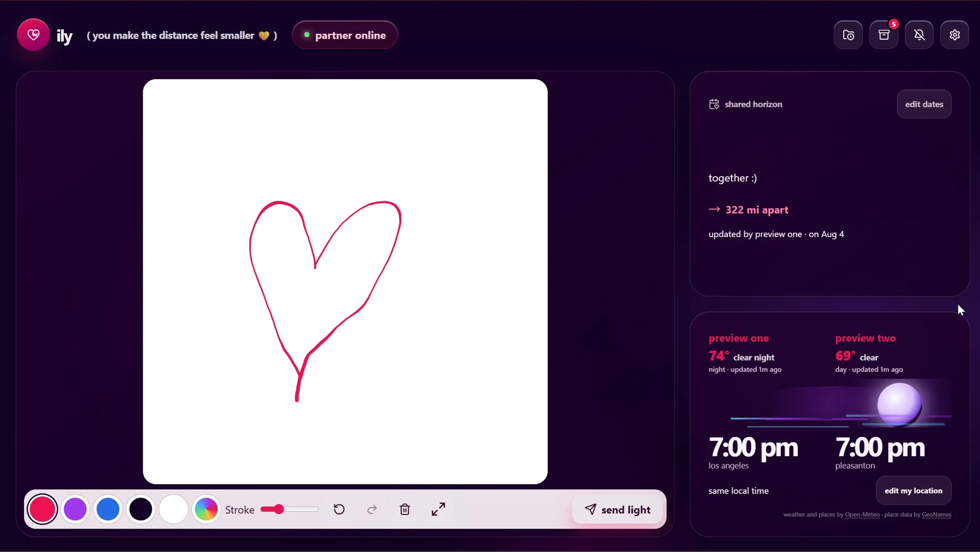Screen dimensions: 980x552
Task: Click the 7:00 pm los angeles time
Action: click(754, 447)
